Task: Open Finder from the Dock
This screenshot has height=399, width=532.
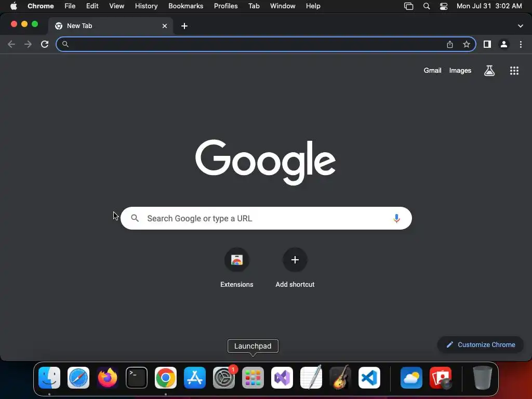Action: (49, 378)
